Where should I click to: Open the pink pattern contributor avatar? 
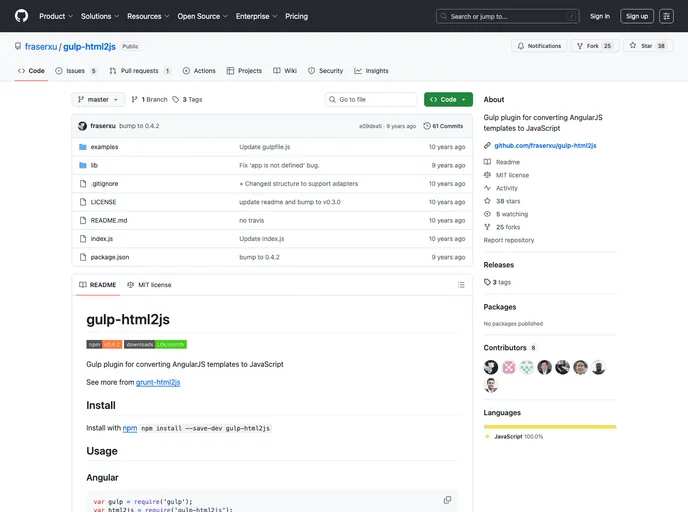pyautogui.click(x=509, y=367)
